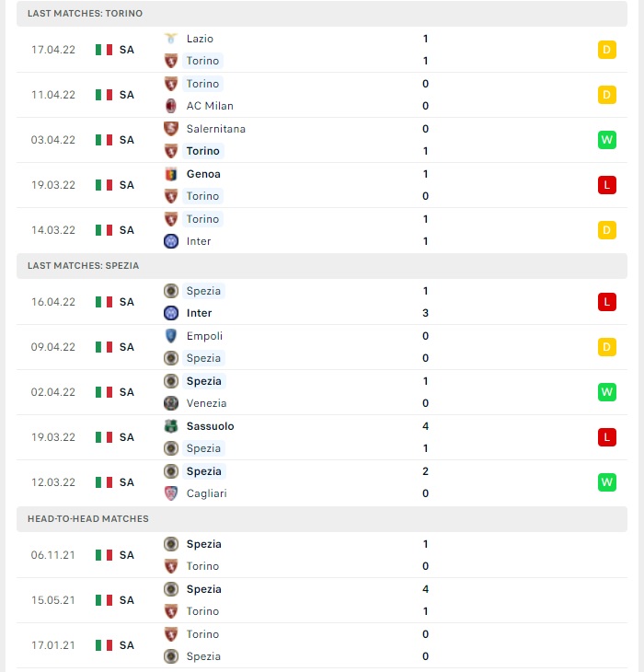
Task: Click the Salernitana crest icon
Action: [x=171, y=129]
